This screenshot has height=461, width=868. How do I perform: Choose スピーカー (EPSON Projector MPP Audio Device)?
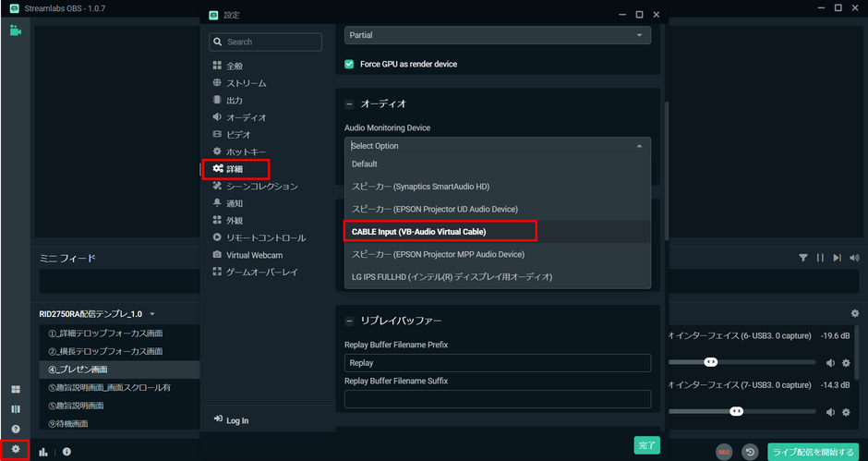tap(498, 254)
